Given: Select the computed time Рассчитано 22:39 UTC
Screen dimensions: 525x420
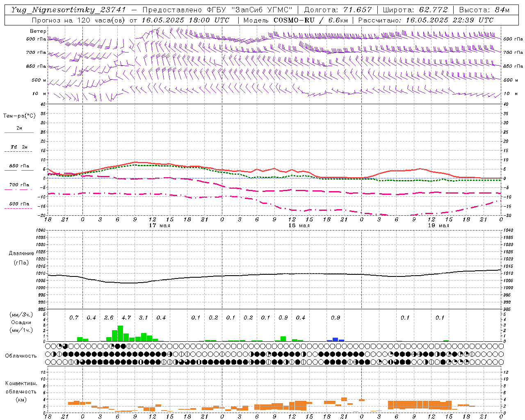Looking at the screenshot, I should (426, 20).
